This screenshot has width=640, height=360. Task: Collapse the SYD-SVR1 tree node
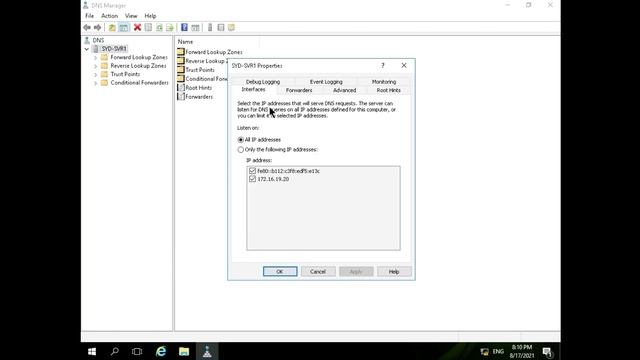87,49
